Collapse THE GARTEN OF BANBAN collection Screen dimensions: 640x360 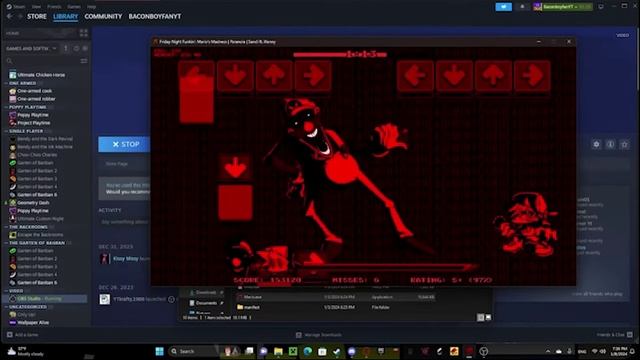pyautogui.click(x=6, y=242)
